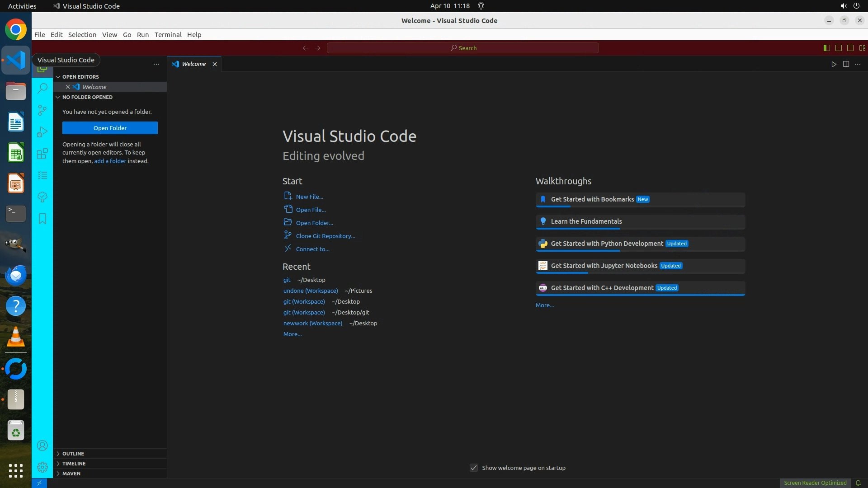The height and width of the screenshot is (488, 868).
Task: Toggle primary side bar visibility
Action: [826, 48]
